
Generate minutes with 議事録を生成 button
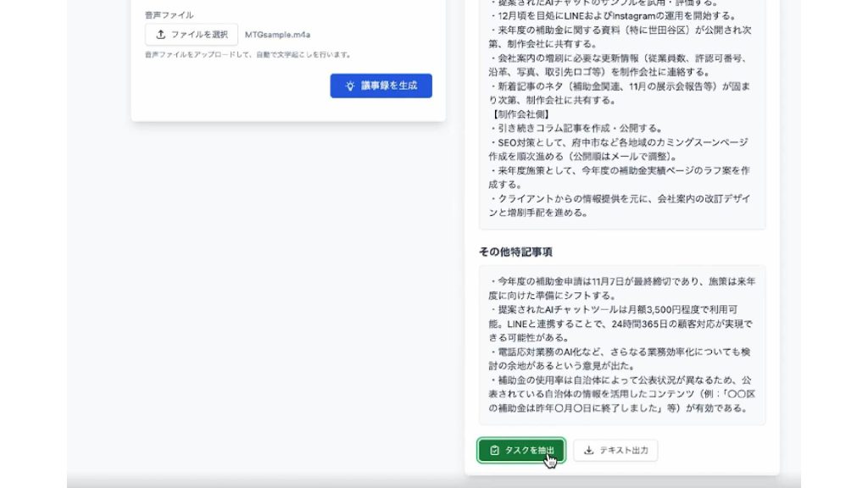pyautogui.click(x=381, y=86)
